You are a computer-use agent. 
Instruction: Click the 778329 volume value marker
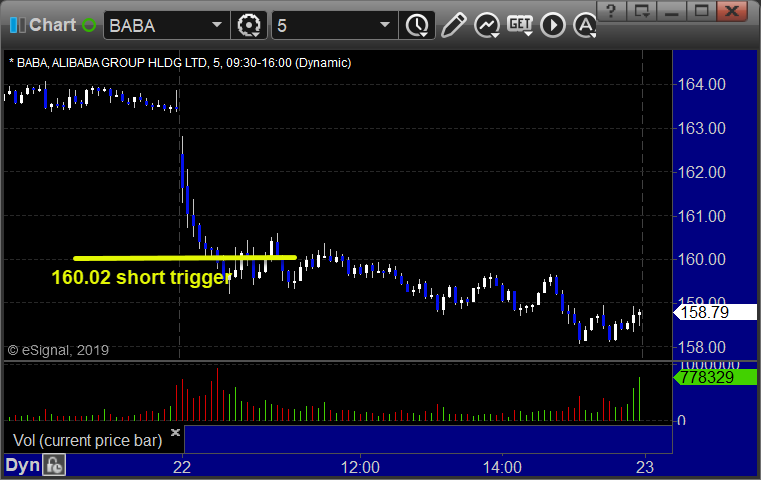click(x=715, y=377)
